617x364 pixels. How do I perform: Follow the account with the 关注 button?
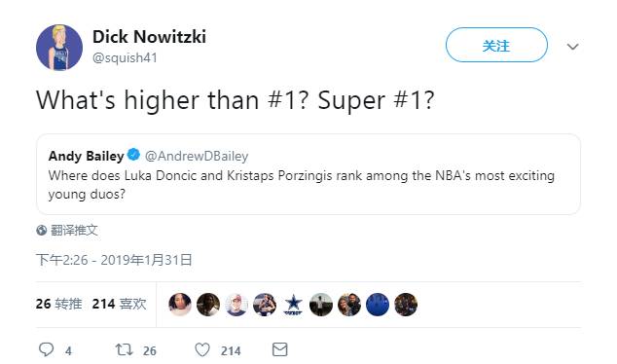[496, 45]
